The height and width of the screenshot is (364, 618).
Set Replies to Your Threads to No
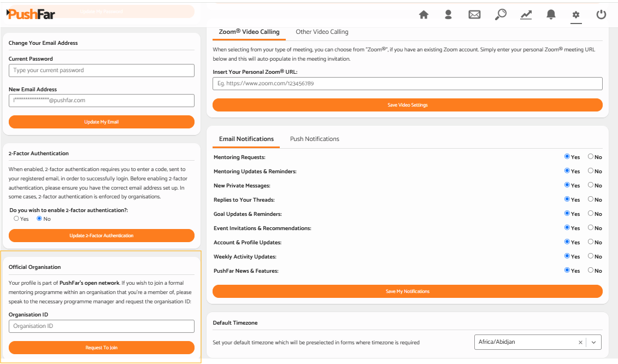pos(591,199)
